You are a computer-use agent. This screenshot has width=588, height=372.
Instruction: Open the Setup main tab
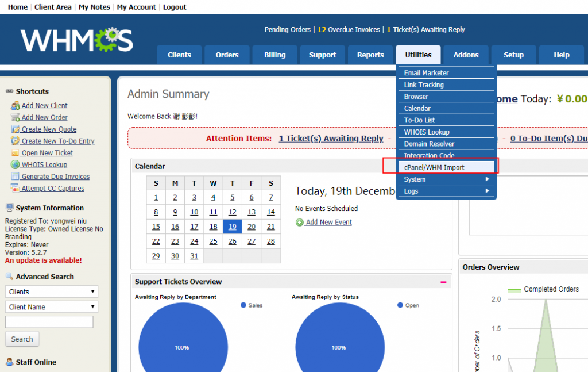[514, 55]
